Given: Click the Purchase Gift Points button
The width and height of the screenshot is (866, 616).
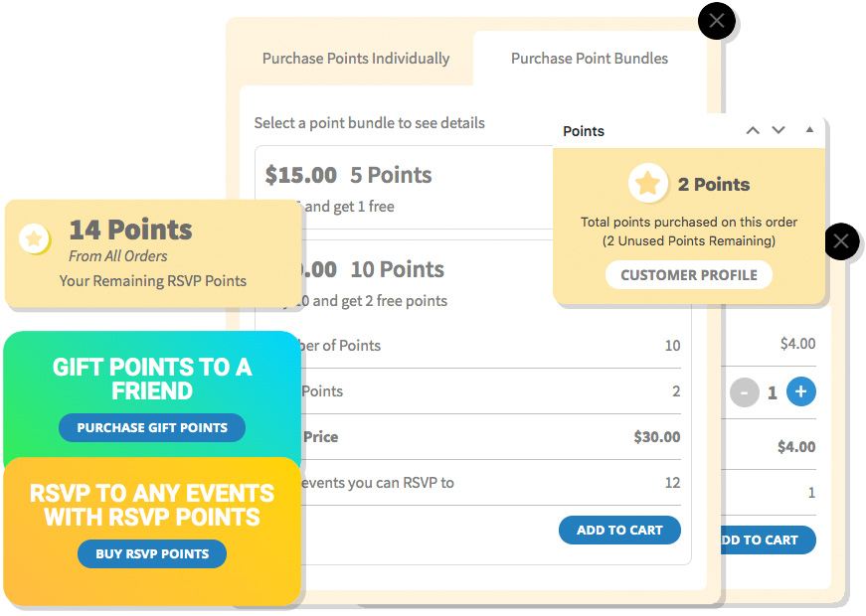Looking at the screenshot, I should pyautogui.click(x=152, y=428).
